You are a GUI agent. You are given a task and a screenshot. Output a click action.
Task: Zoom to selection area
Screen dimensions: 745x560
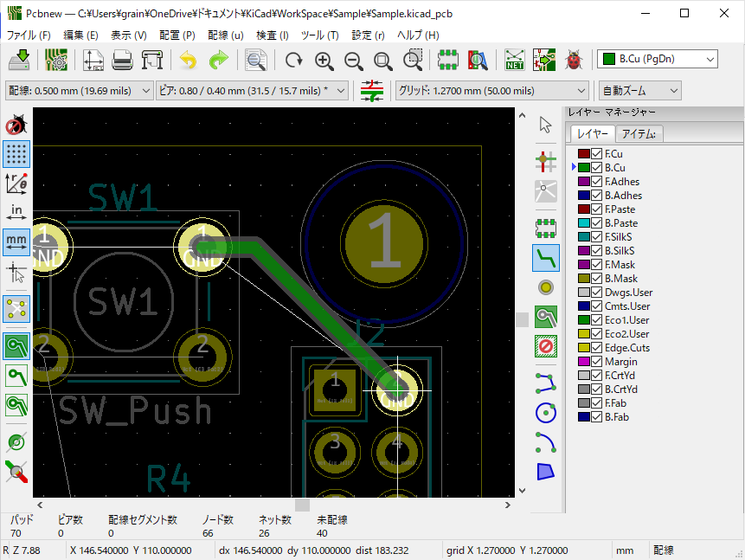[x=413, y=60]
